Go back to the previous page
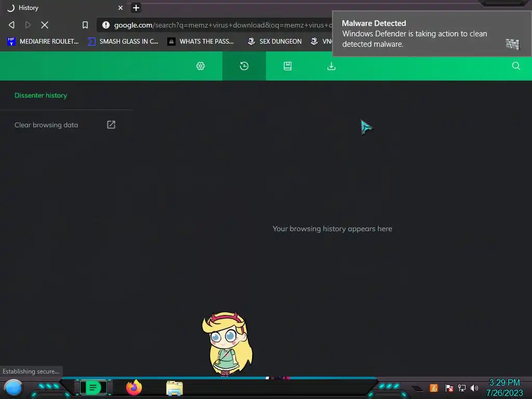The image size is (532, 399). (x=11, y=25)
